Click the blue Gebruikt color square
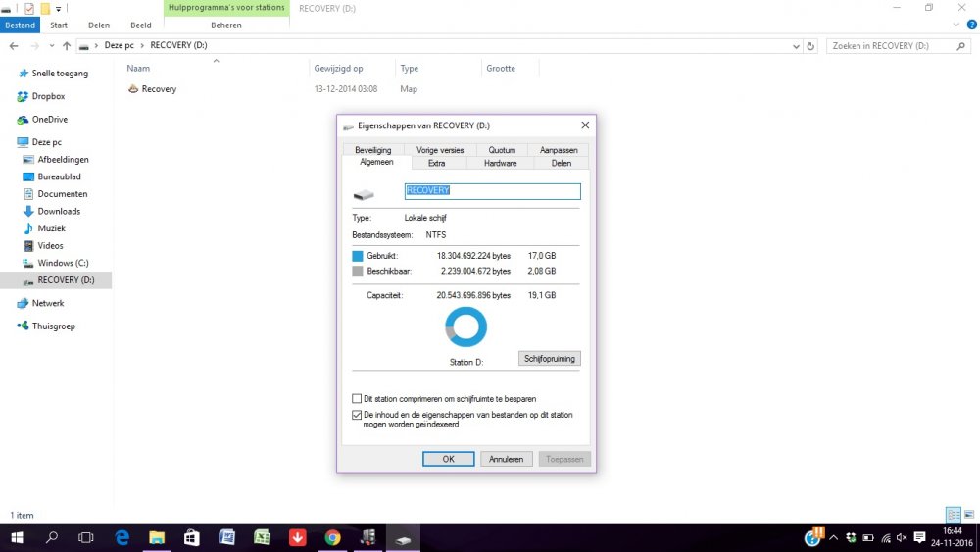 tap(358, 256)
